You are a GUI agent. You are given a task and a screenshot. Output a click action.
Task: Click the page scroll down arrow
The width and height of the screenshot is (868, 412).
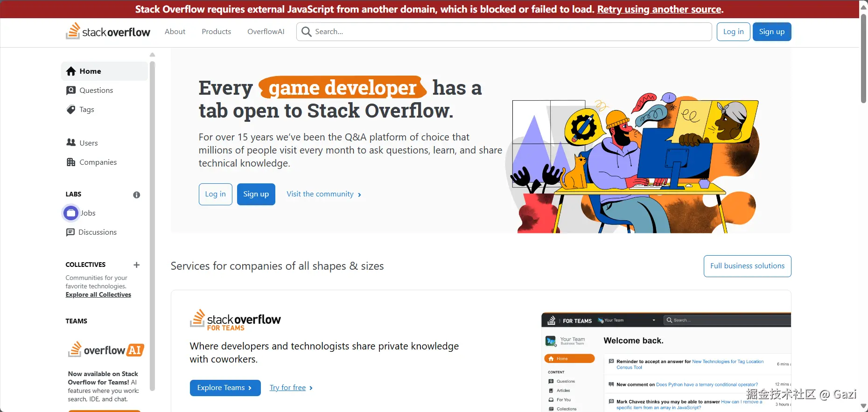pos(864,407)
